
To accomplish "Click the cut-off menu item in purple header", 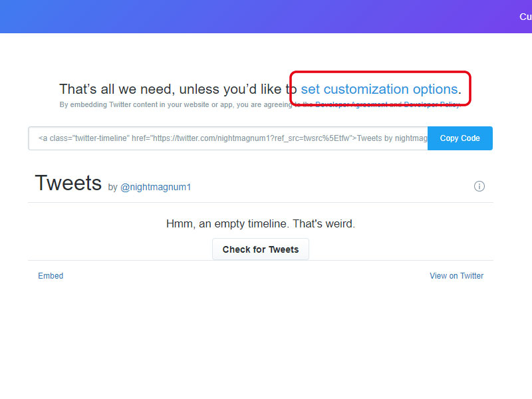I will 525,17.
